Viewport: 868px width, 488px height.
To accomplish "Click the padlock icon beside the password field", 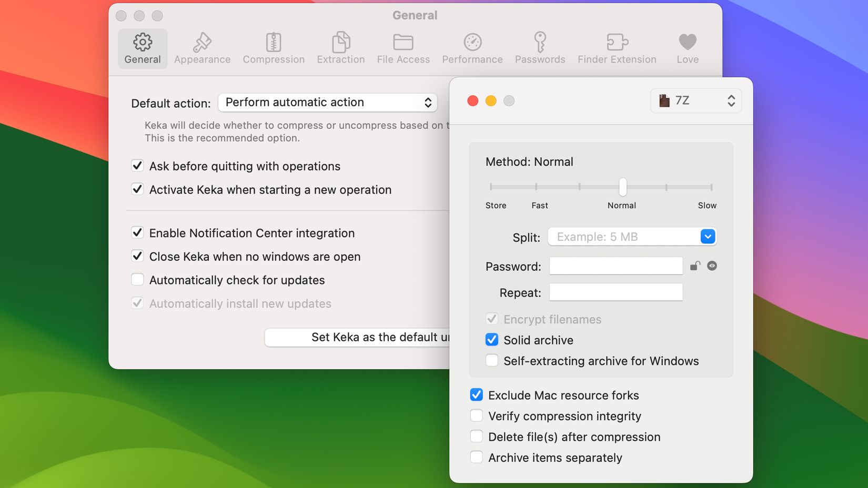I will (x=694, y=266).
